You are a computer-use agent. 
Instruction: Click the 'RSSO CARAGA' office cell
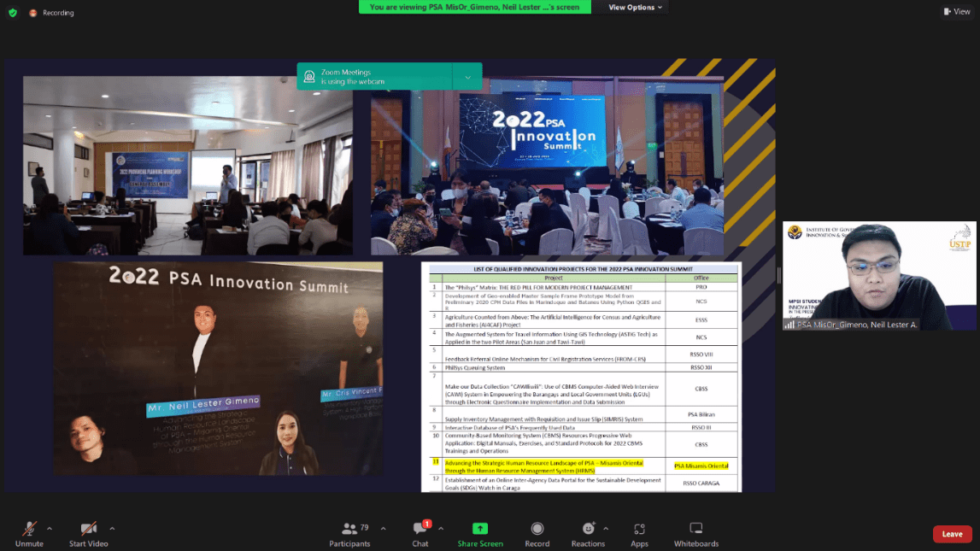(x=701, y=484)
